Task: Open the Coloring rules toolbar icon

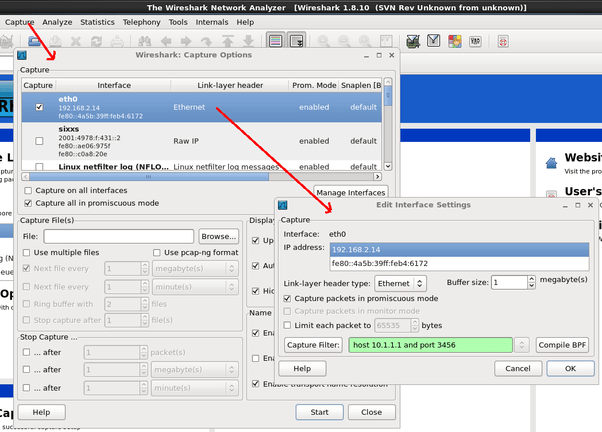Action: pyautogui.click(x=455, y=41)
